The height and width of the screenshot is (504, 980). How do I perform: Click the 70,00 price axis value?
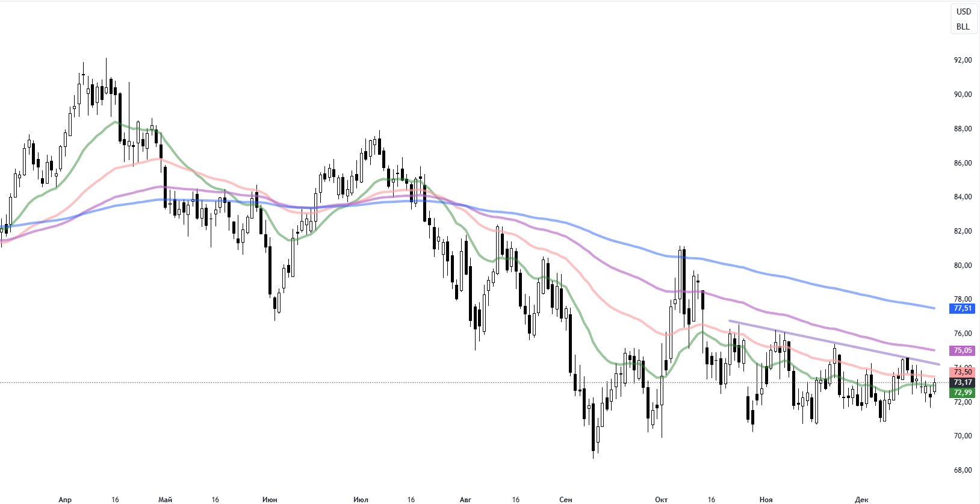click(963, 436)
